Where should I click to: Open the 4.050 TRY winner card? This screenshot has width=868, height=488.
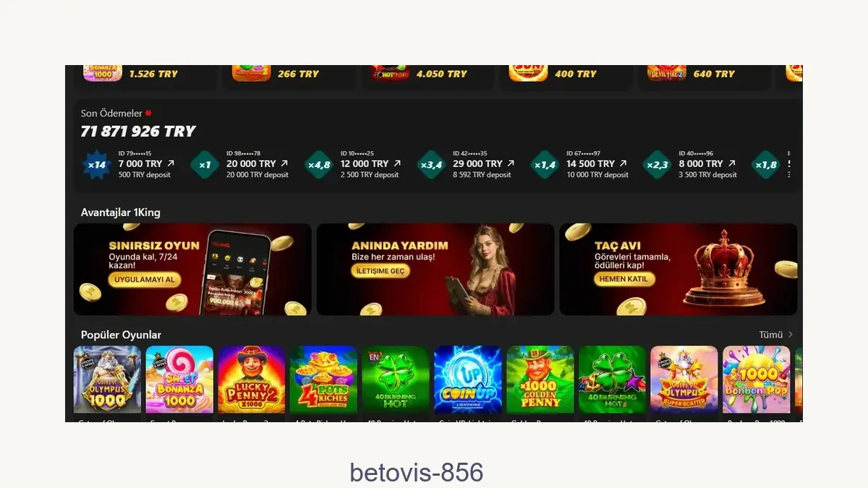pos(427,74)
